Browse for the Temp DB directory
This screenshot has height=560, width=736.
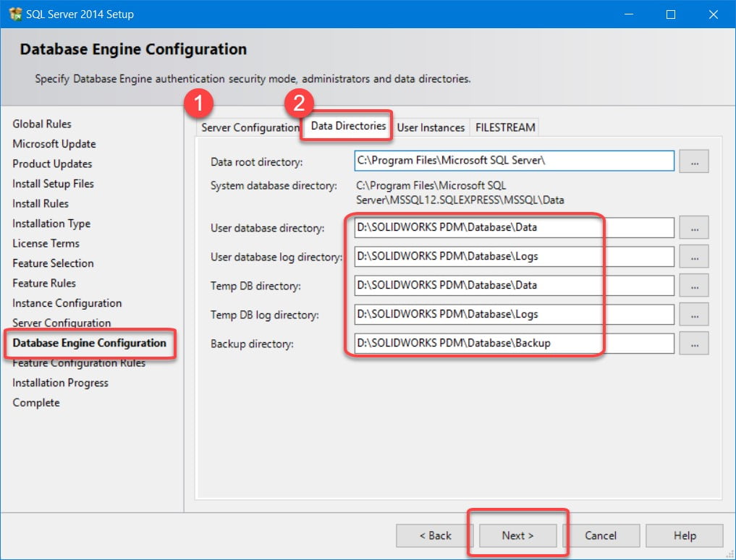(694, 285)
